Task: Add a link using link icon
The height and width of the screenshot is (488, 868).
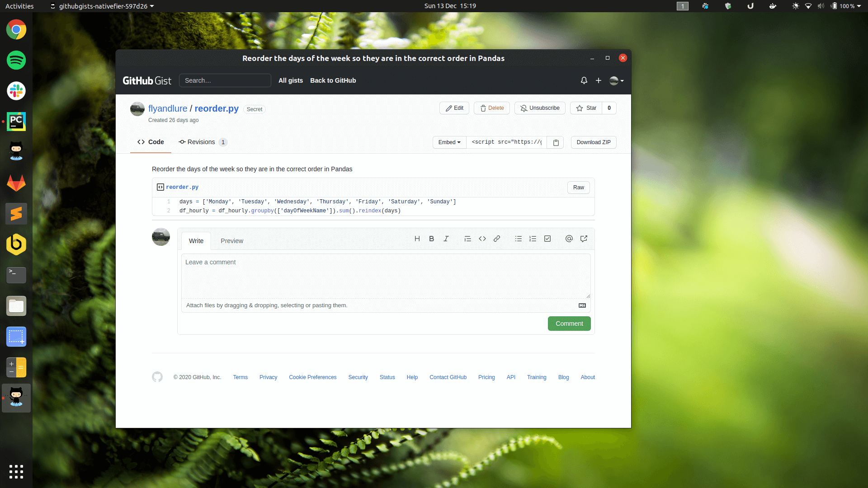Action: pyautogui.click(x=497, y=239)
